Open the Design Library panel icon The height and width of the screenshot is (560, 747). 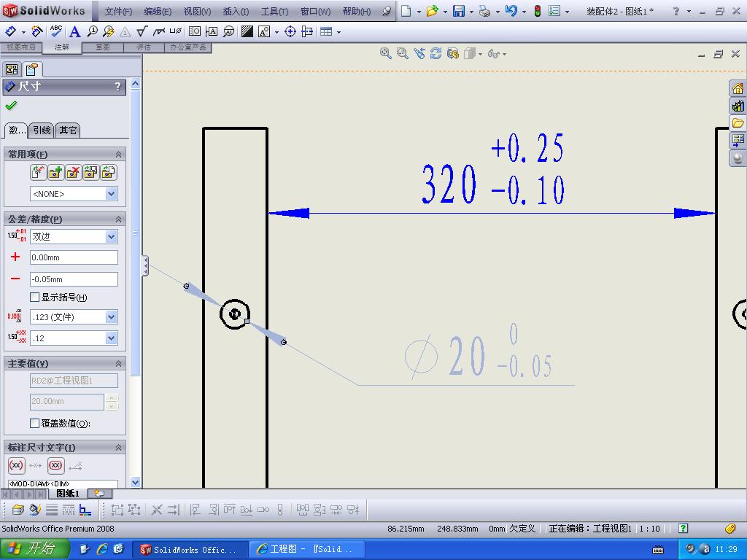pos(738,106)
